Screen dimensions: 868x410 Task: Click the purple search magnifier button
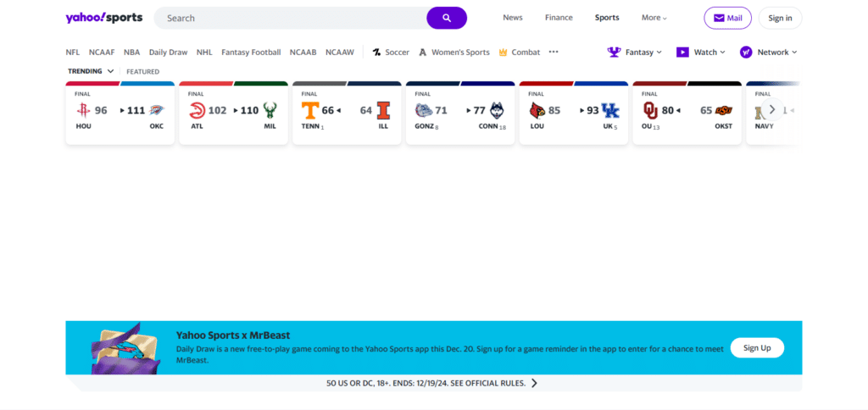(447, 18)
